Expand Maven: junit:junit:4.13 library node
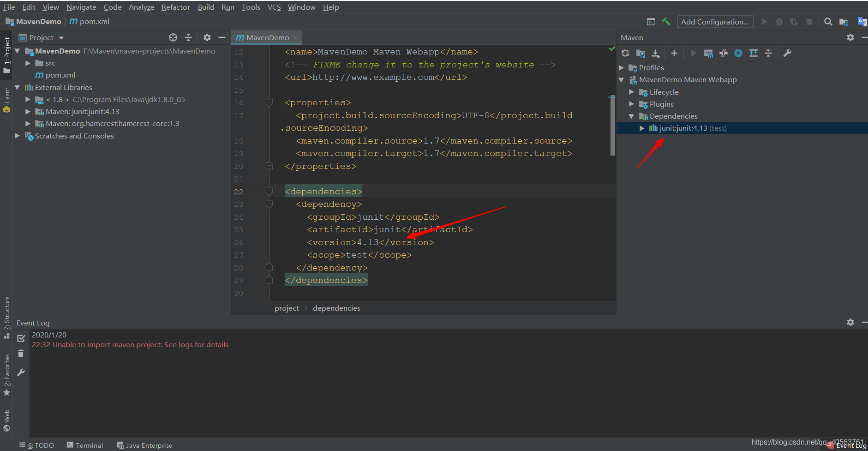This screenshot has height=451, width=868. (x=28, y=112)
